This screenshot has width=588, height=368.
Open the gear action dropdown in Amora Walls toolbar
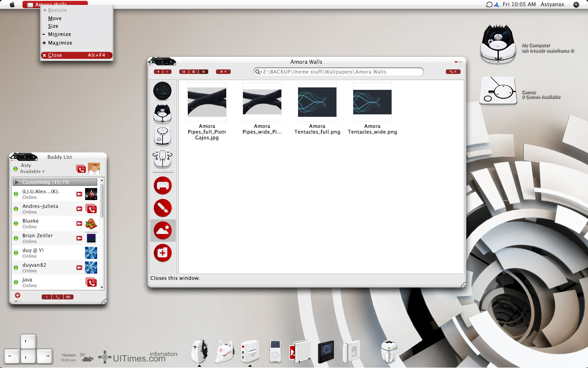(223, 72)
